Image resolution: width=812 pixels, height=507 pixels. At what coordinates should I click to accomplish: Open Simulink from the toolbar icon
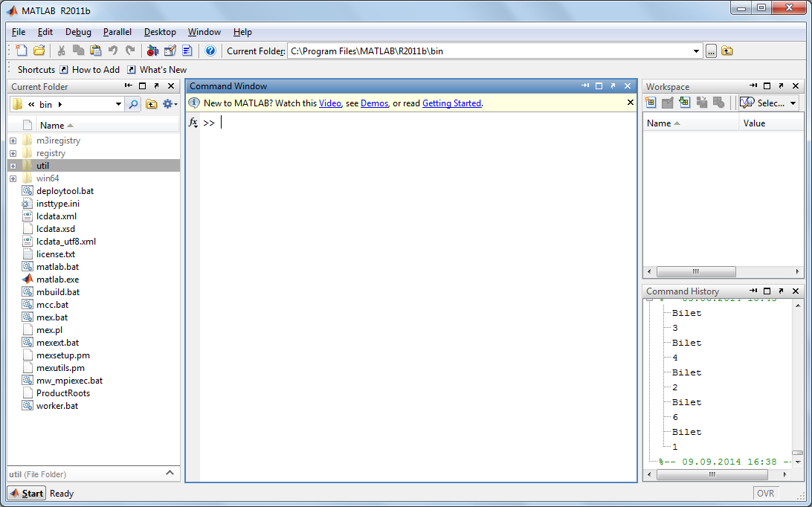click(152, 51)
